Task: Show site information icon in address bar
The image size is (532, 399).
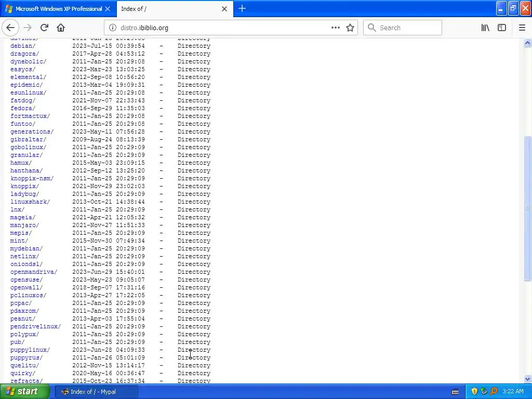Action: (113, 28)
